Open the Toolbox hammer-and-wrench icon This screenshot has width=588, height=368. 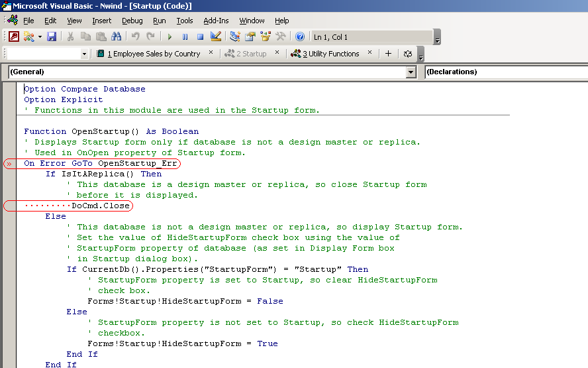point(281,36)
